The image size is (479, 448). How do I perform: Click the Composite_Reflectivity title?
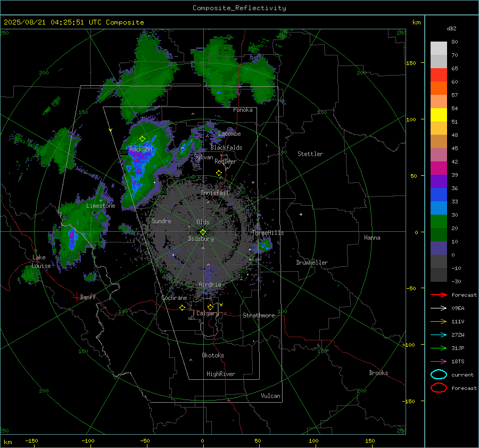tap(240, 8)
